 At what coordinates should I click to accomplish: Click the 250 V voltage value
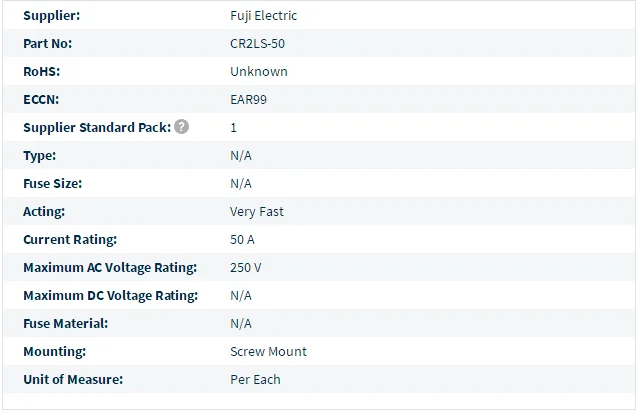[x=246, y=268]
